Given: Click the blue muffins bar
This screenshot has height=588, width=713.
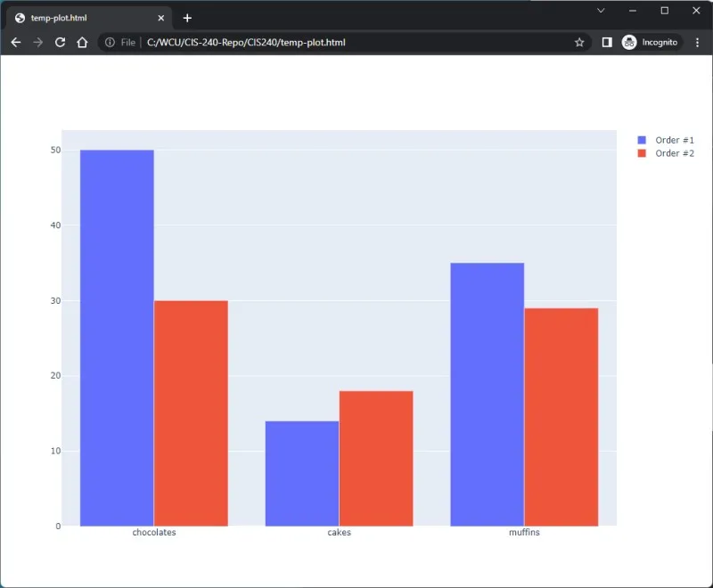Looking at the screenshot, I should point(487,394).
